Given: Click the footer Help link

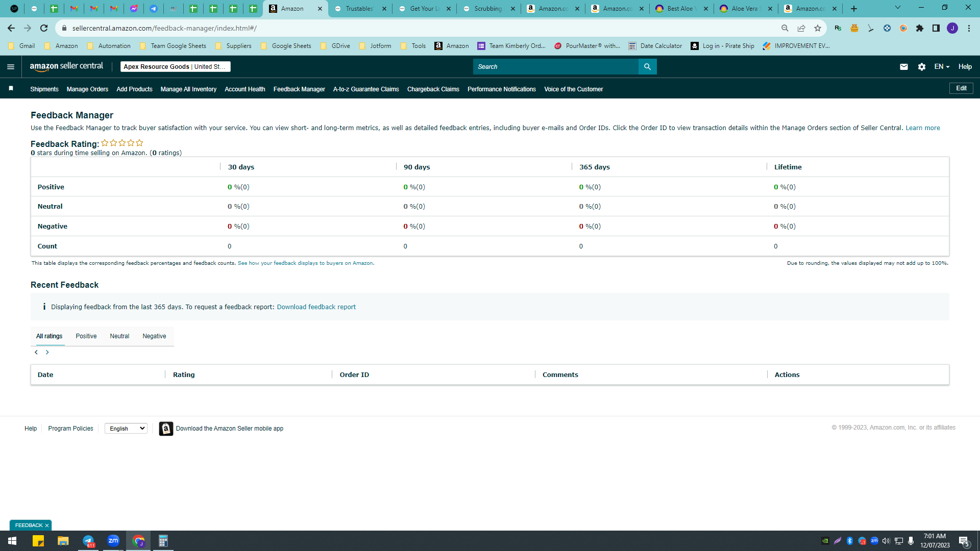Looking at the screenshot, I should click(x=31, y=429).
